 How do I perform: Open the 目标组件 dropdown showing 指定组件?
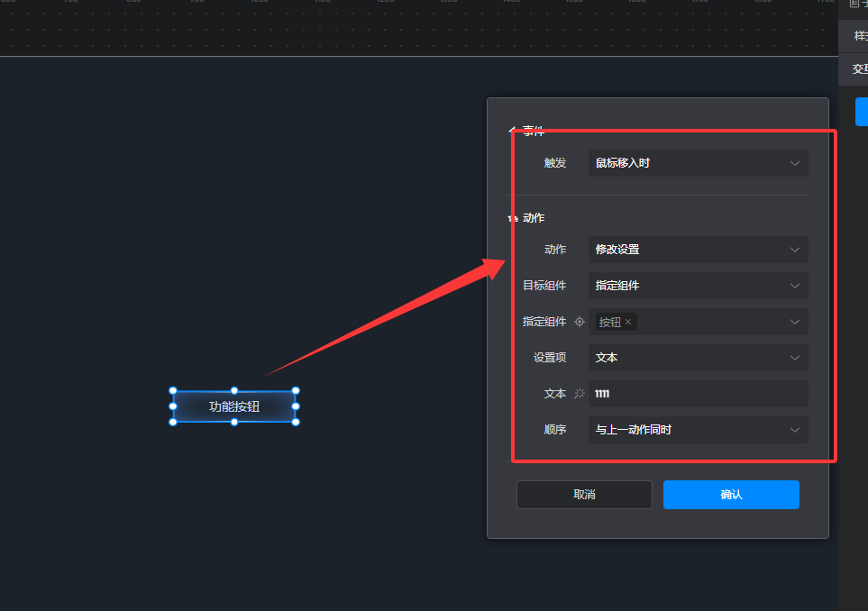[698, 286]
